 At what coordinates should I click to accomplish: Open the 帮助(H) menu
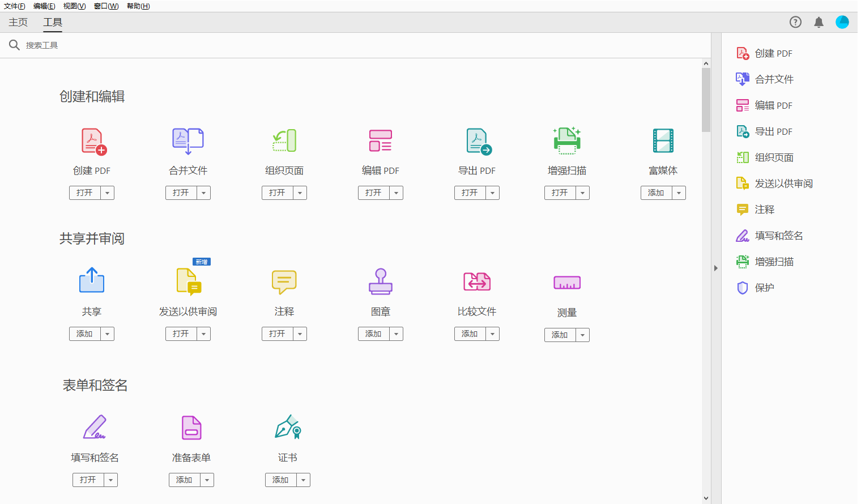click(138, 6)
